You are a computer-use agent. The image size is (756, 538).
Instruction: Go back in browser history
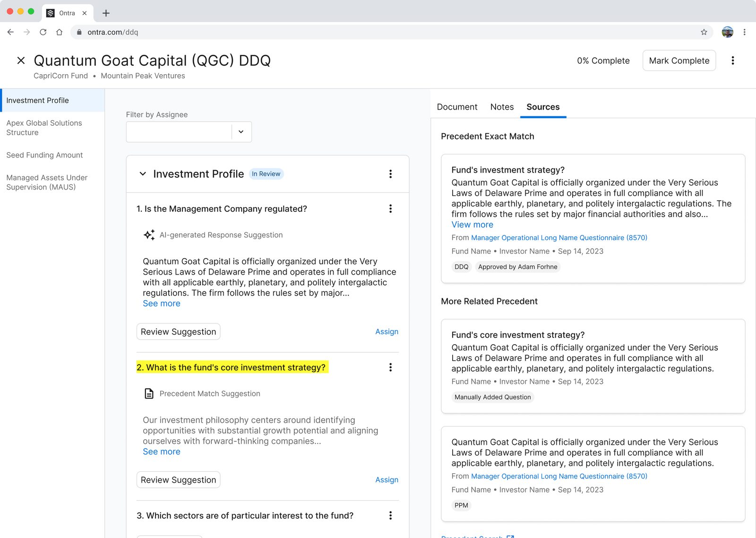[10, 32]
